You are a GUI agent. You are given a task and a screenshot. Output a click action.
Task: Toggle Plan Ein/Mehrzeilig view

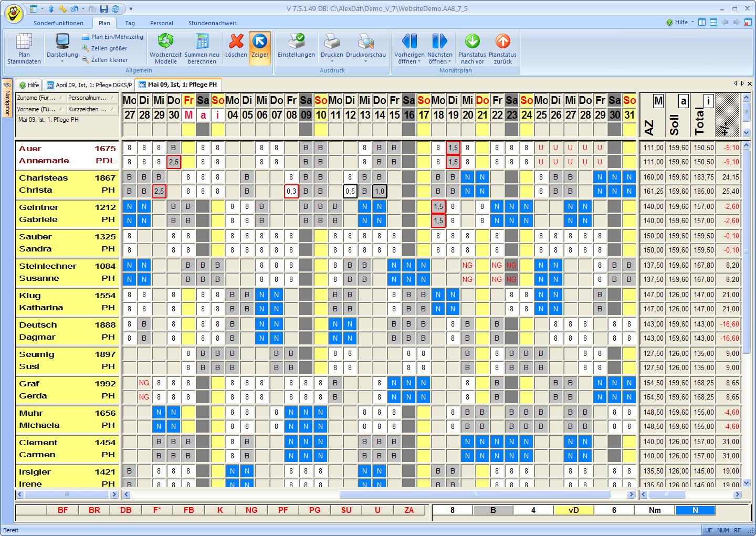(112, 37)
